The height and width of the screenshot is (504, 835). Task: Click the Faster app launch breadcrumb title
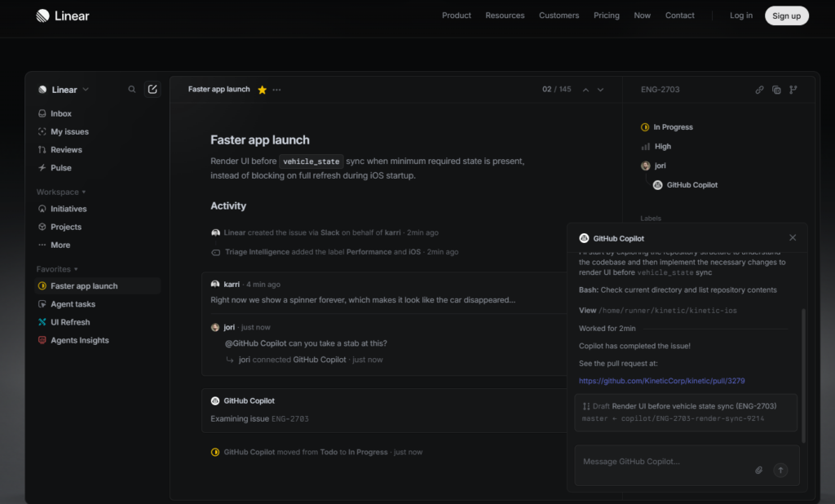(219, 90)
